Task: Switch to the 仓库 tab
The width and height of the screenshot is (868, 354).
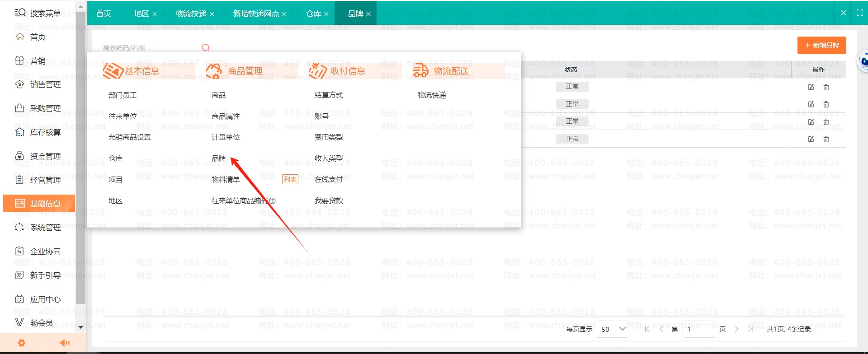Action: (x=314, y=14)
